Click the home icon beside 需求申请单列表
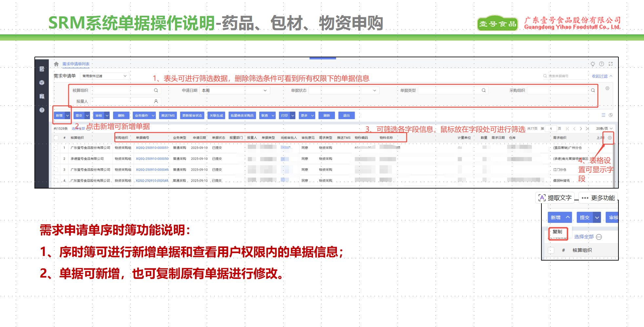Image resolution: width=644 pixels, height=327 pixels. pos(56,64)
